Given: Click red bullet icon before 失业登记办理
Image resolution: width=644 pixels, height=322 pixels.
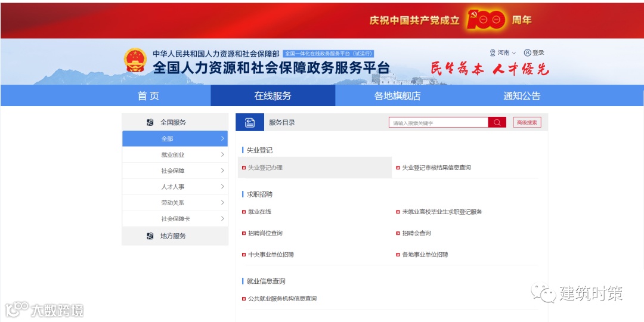Looking at the screenshot, I should [244, 168].
